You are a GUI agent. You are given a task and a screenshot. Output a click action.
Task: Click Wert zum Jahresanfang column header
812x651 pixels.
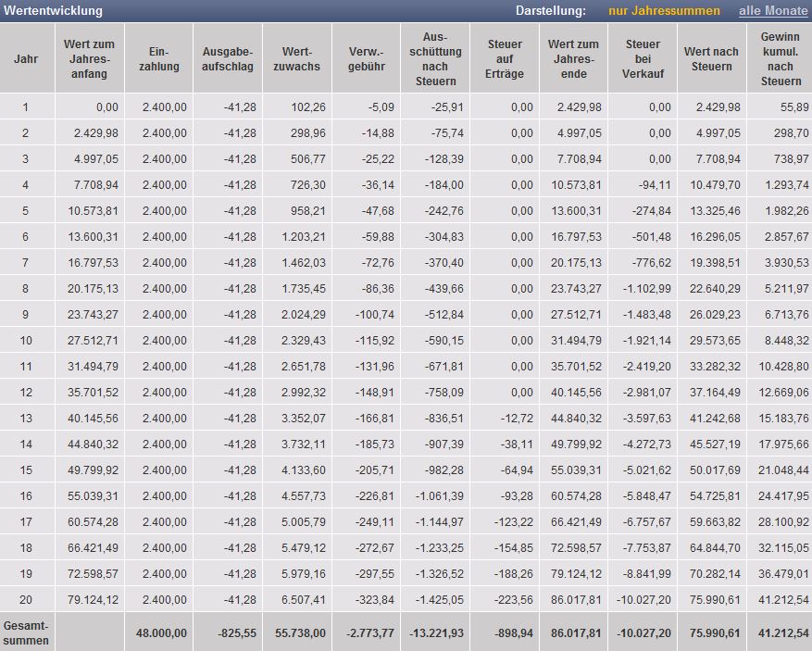point(89,58)
